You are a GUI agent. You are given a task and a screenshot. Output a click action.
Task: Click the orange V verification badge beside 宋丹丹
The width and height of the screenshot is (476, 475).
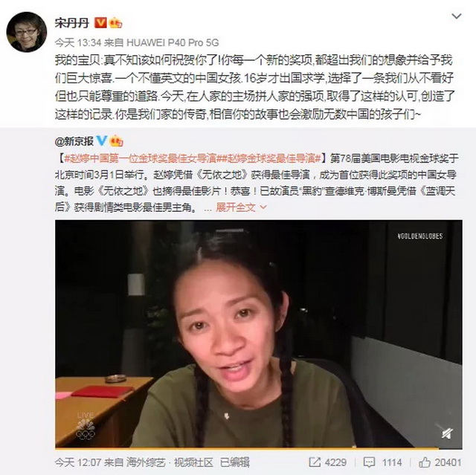(101, 23)
